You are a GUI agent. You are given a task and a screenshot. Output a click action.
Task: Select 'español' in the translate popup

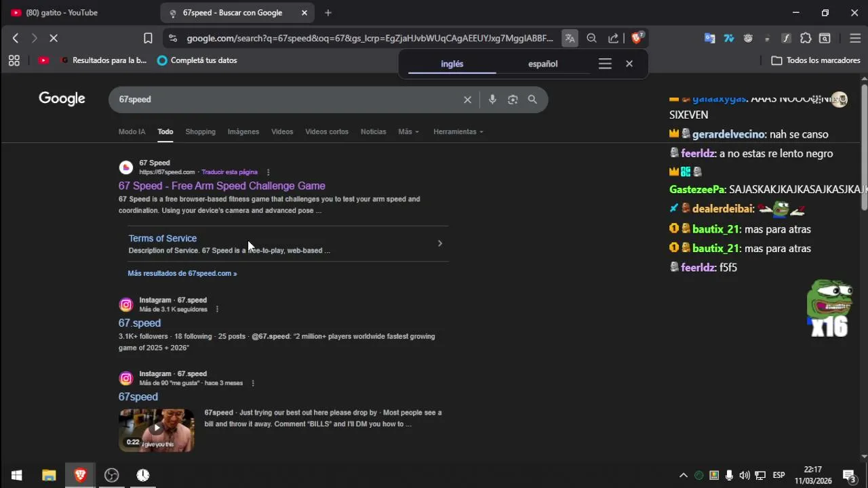[x=542, y=64]
